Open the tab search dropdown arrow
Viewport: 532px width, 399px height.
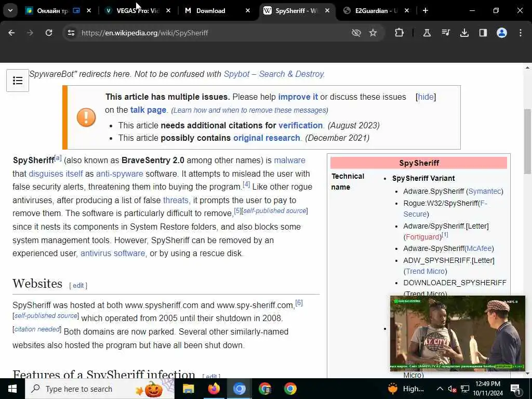pos(10,10)
